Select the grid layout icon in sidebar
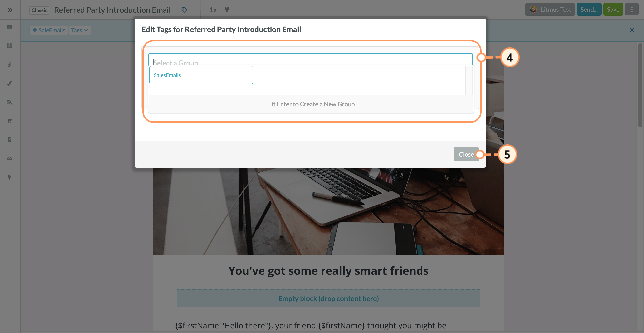Image resolution: width=644 pixels, height=333 pixels. (x=10, y=45)
